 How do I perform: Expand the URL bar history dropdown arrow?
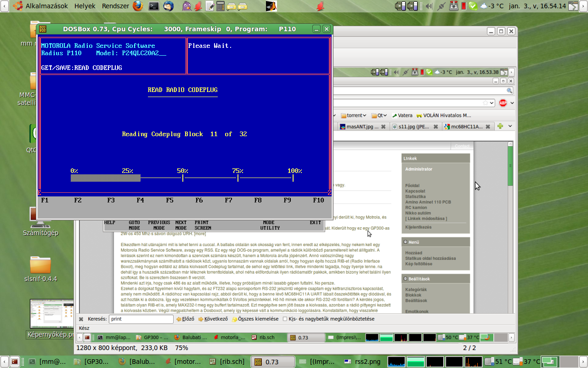click(492, 103)
